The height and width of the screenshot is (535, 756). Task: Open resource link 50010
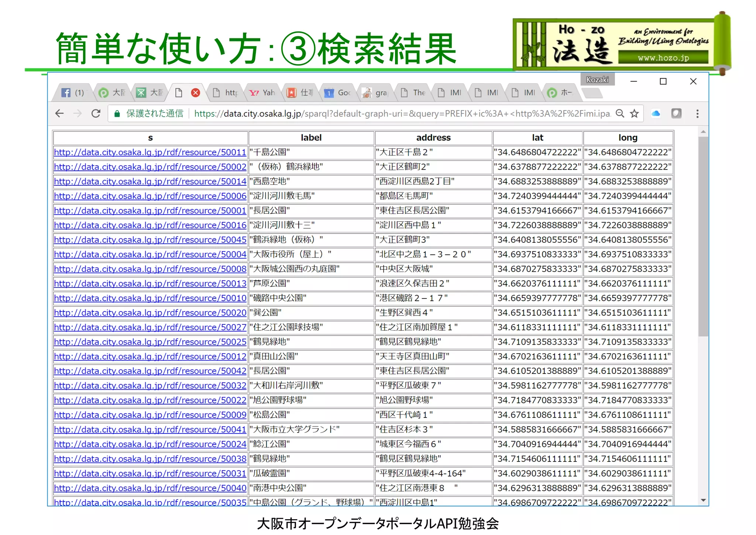(150, 298)
